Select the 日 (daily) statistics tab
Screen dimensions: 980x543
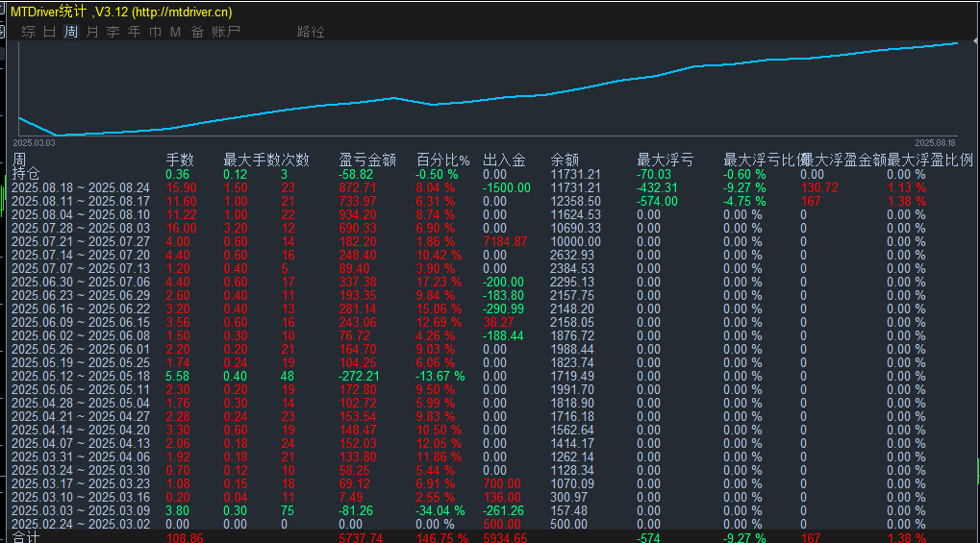click(50, 32)
